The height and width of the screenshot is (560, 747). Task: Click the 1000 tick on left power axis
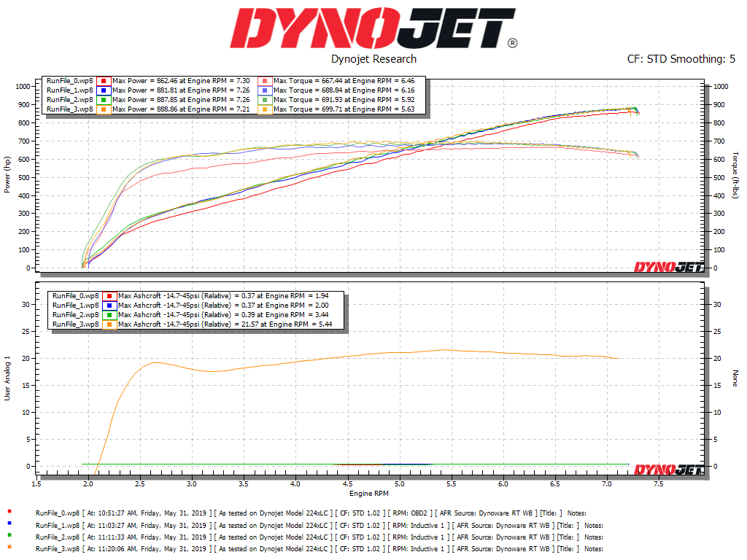[23, 87]
